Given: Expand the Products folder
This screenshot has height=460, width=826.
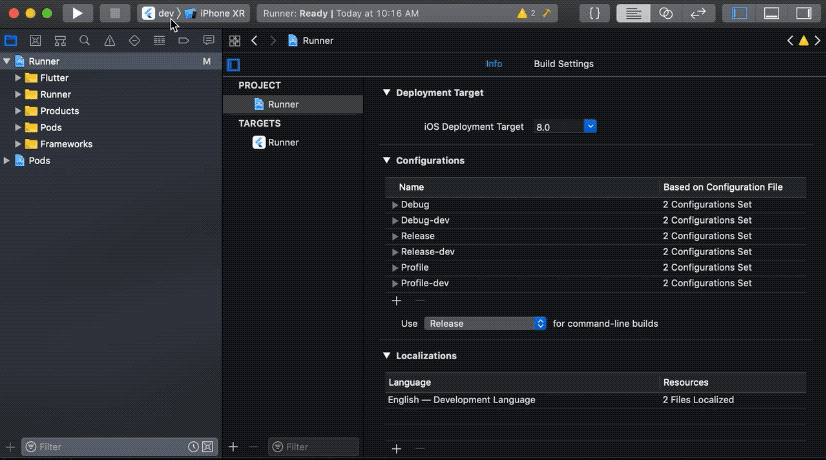Looking at the screenshot, I should coord(18,111).
